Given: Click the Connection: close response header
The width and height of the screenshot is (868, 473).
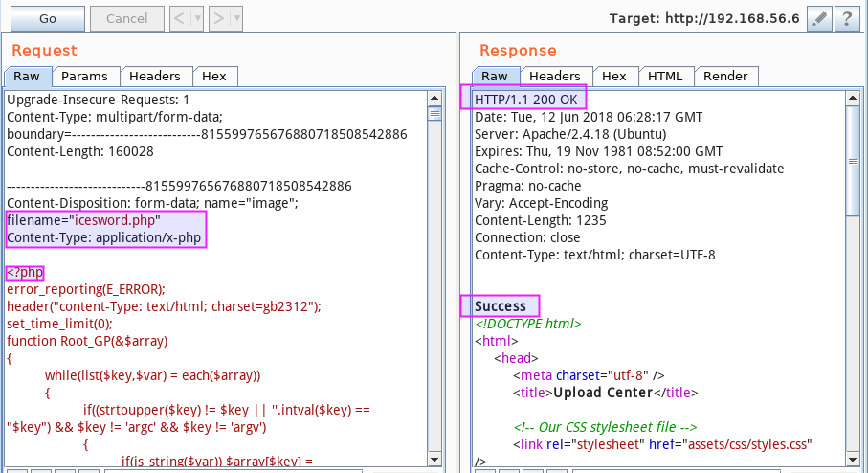Looking at the screenshot, I should [527, 237].
